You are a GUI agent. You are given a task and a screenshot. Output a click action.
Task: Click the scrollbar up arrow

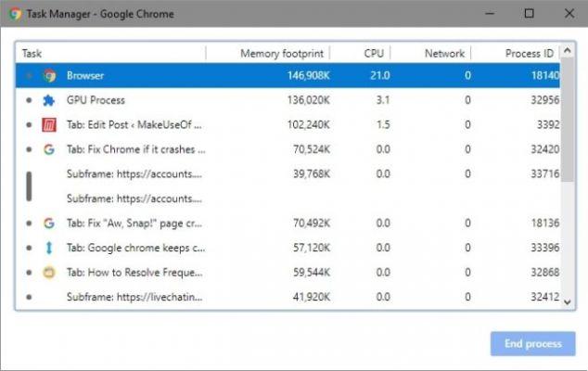pyautogui.click(x=568, y=50)
